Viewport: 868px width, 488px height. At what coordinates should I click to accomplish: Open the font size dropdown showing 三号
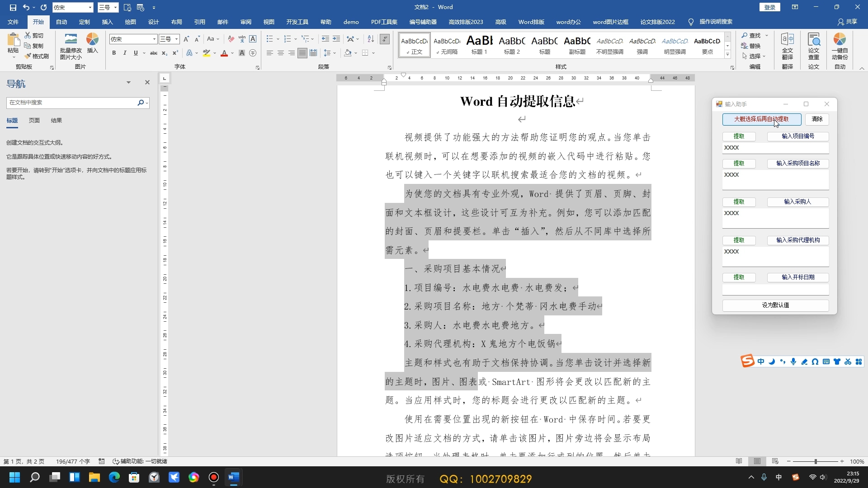point(177,39)
